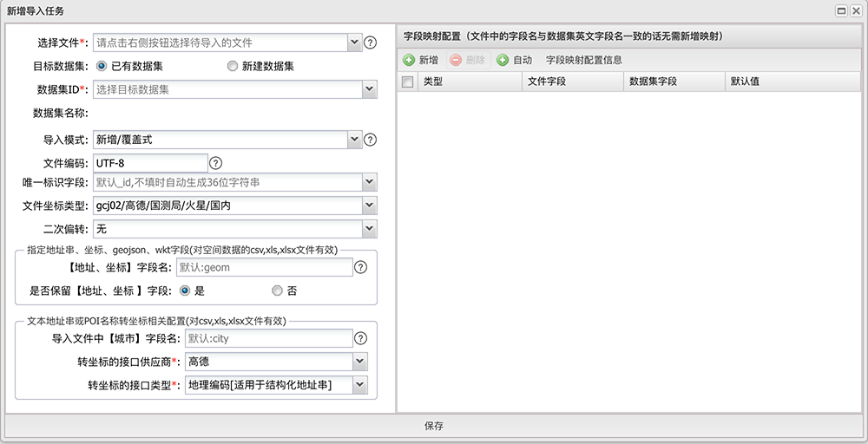
Task: Click the 文件编码 input field
Action: click(150, 163)
